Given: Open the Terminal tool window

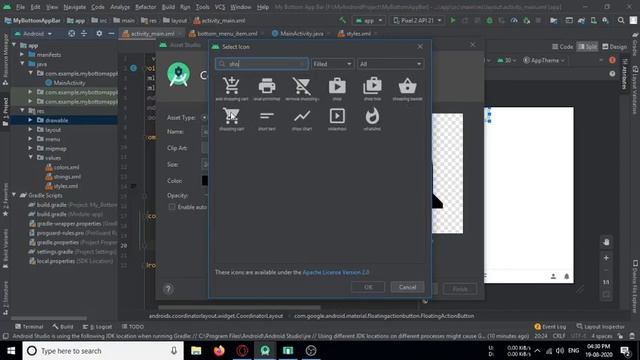Looking at the screenshot, I should pyautogui.click(x=29, y=327).
